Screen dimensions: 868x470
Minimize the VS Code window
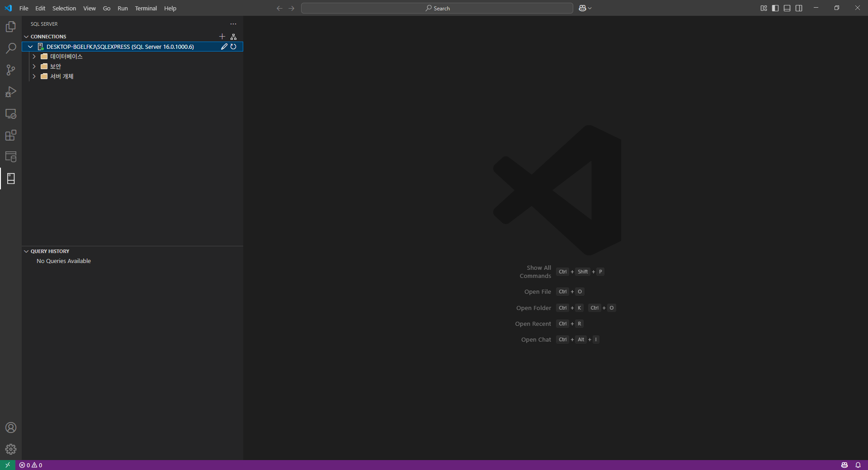tap(816, 8)
